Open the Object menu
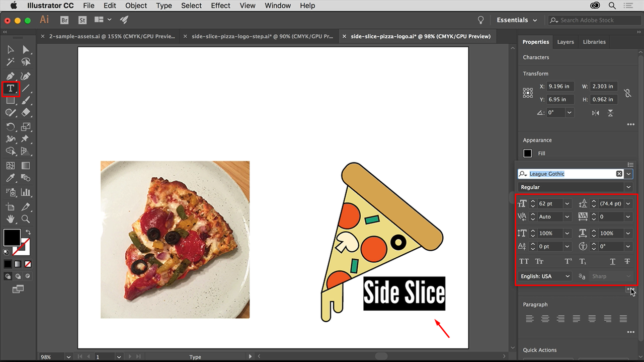 click(136, 6)
